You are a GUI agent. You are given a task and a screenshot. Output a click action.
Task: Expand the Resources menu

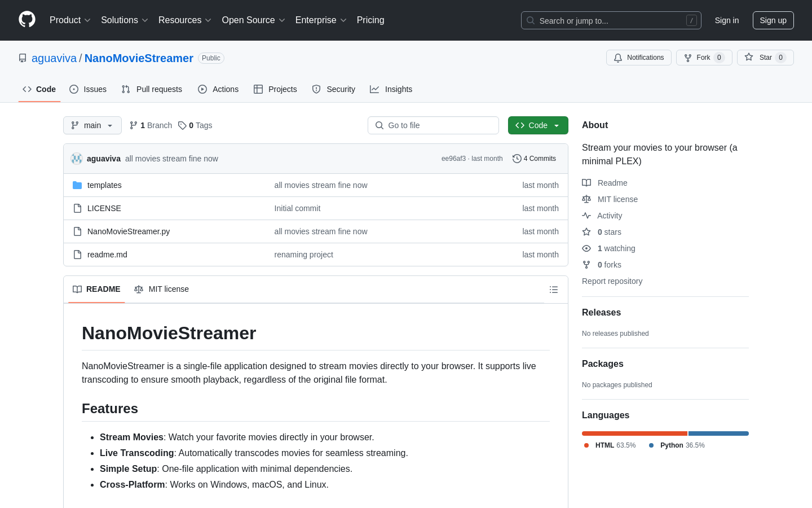pyautogui.click(x=184, y=20)
